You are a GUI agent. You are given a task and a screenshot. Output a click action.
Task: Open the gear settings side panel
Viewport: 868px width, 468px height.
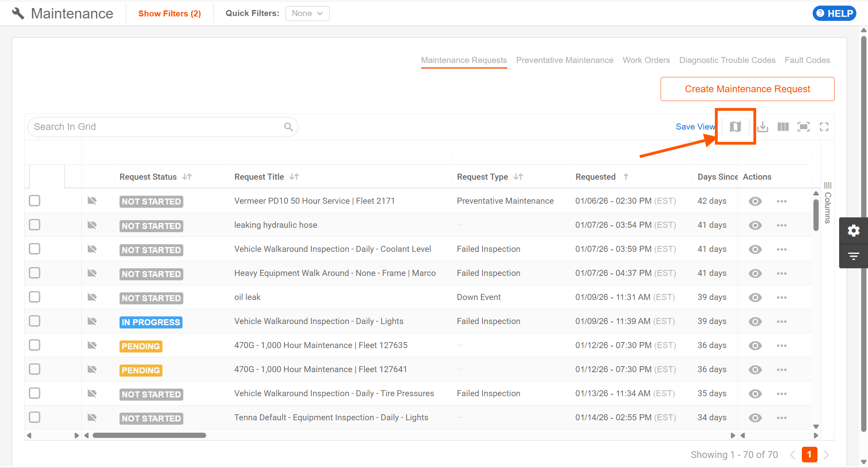854,231
